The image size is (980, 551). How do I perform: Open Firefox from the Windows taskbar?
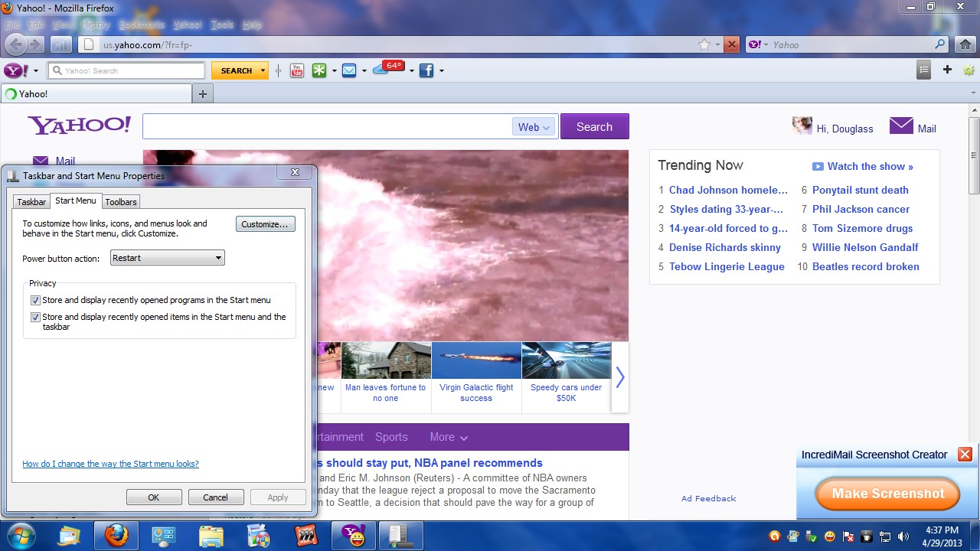pyautogui.click(x=116, y=536)
